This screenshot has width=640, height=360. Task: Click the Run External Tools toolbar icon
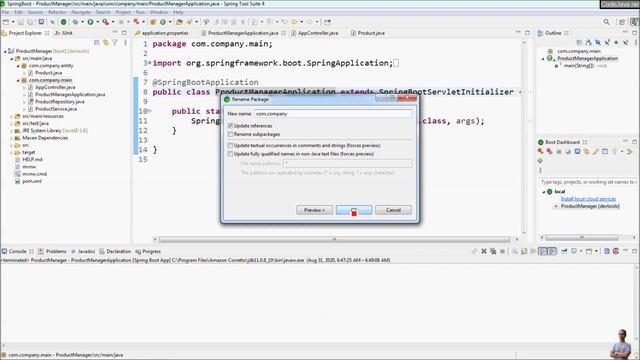pyautogui.click(x=106, y=22)
